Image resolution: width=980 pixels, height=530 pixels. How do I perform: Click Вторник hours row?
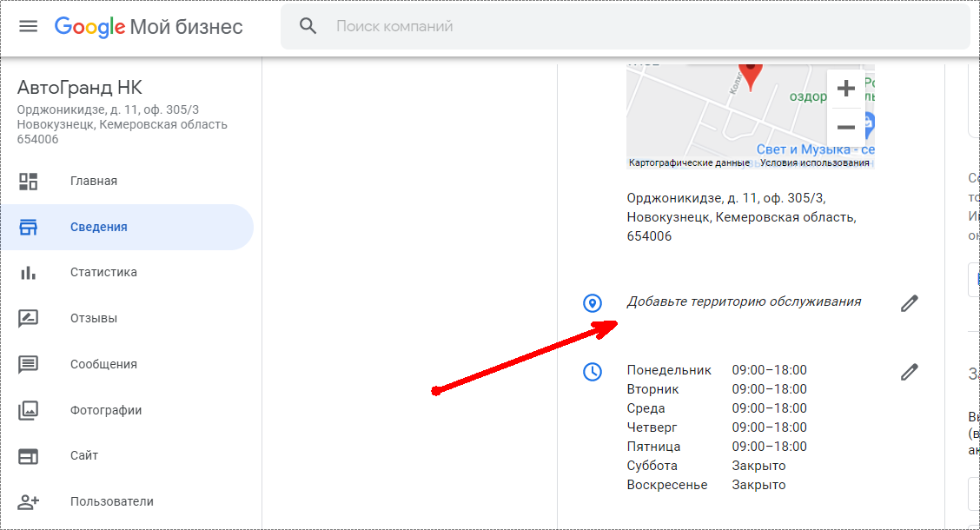coord(717,389)
